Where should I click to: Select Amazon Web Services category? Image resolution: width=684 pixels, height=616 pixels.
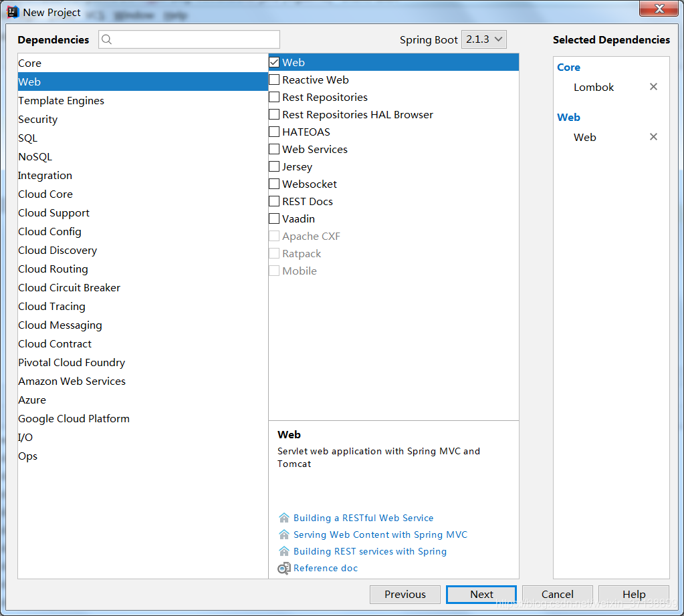[x=142, y=381]
